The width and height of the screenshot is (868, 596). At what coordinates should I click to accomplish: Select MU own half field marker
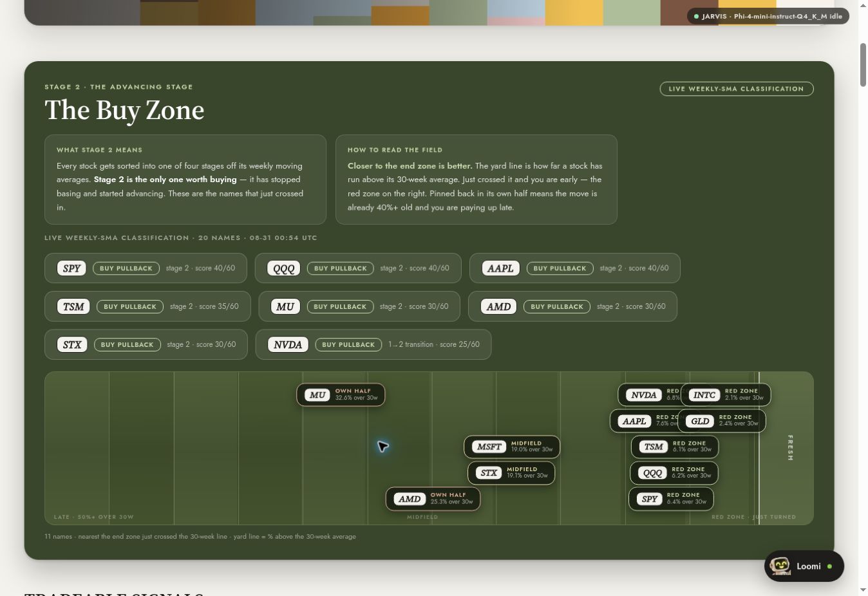pos(341,395)
